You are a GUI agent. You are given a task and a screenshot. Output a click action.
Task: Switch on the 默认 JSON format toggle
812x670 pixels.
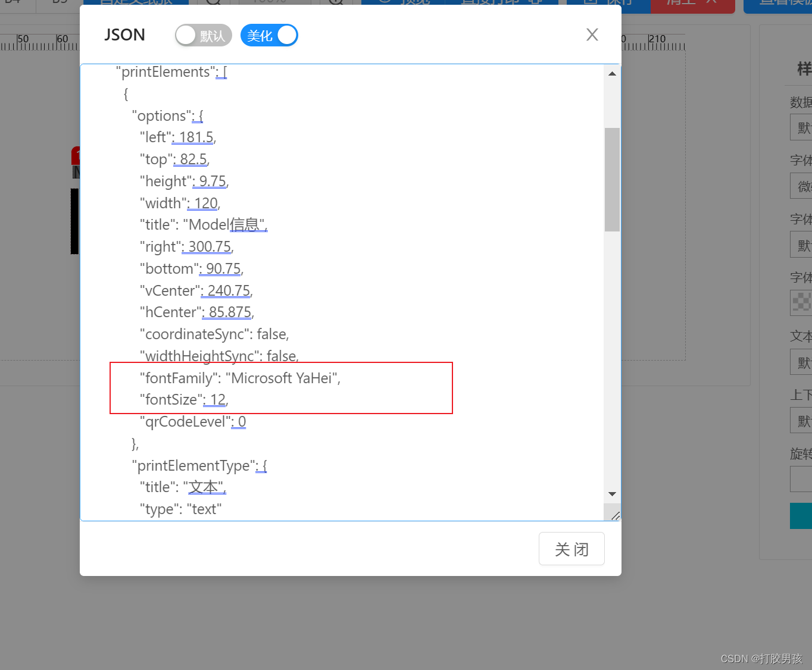point(203,36)
